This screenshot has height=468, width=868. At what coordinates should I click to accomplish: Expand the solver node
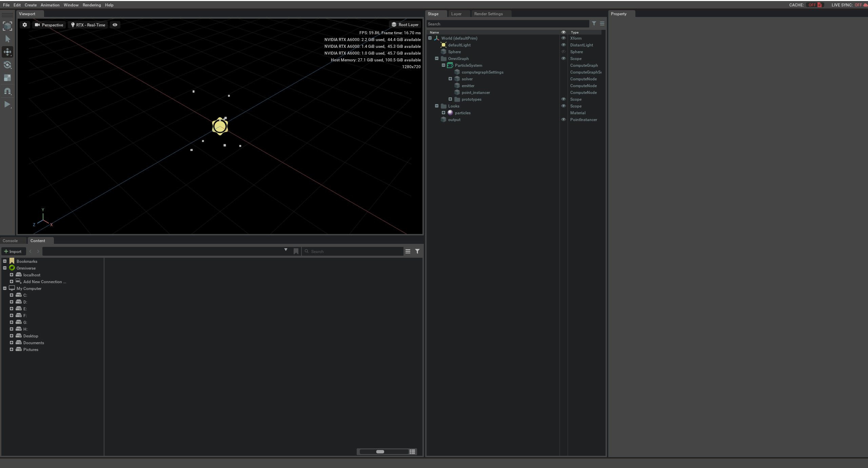(x=450, y=79)
